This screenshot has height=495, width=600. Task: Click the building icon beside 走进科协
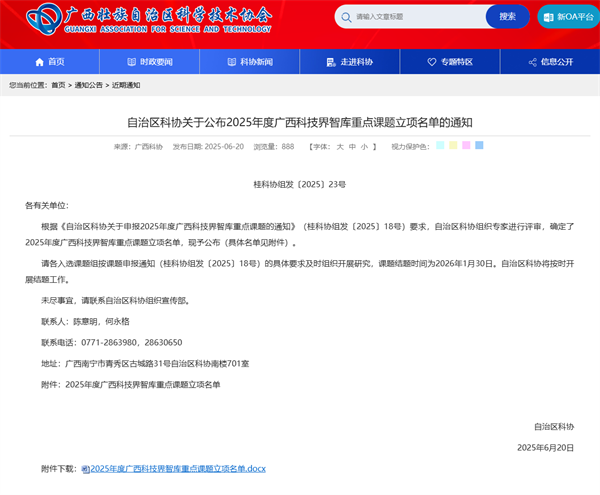tap(331, 62)
